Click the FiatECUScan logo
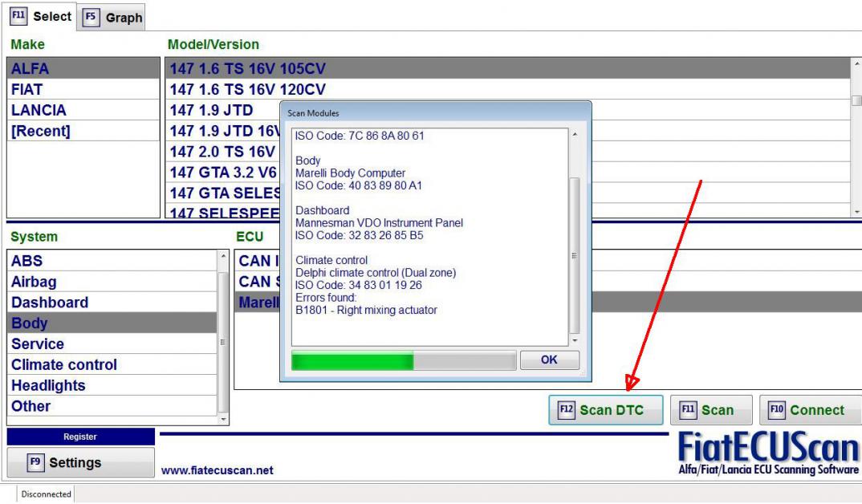The image size is (862, 504). point(768,453)
